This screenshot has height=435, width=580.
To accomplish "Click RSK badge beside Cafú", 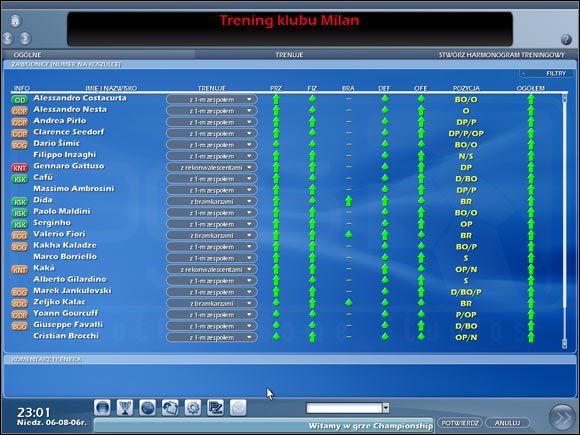I will (20, 179).
